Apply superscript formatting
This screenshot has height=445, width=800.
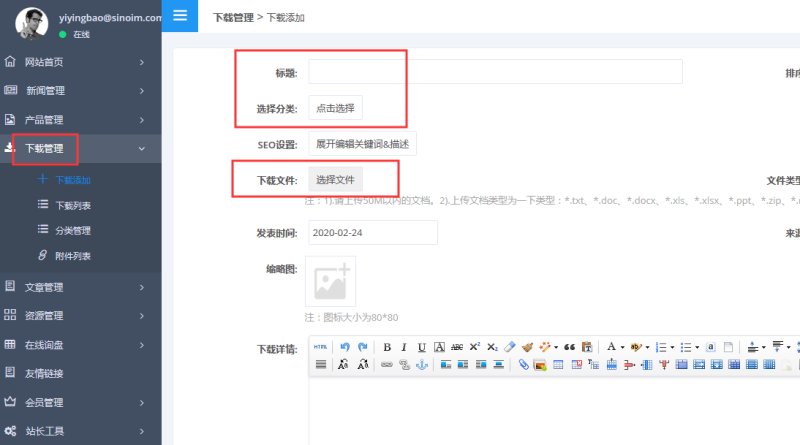pos(474,347)
